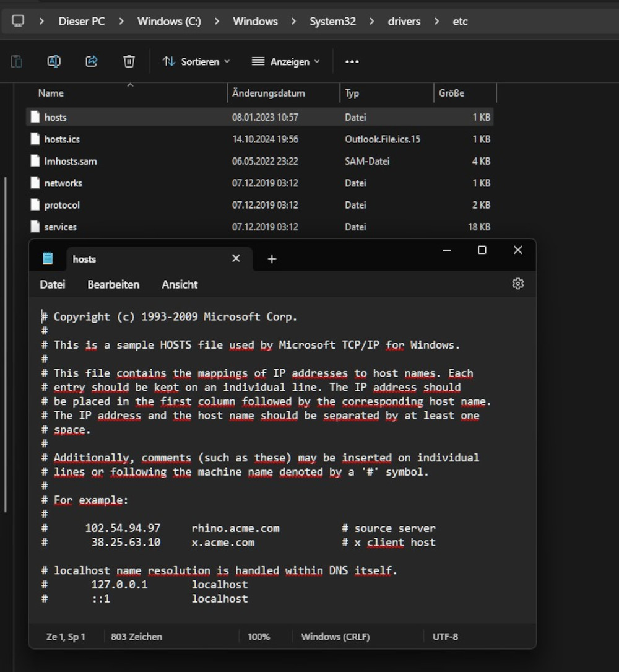The image size is (619, 672).
Task: Open the Datei menu in Notepad
Action: pyautogui.click(x=53, y=284)
